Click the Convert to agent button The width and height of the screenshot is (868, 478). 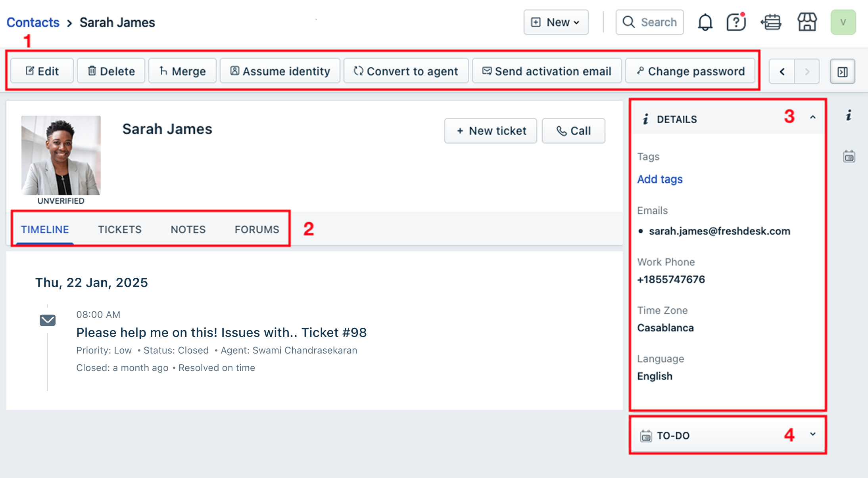tap(406, 71)
